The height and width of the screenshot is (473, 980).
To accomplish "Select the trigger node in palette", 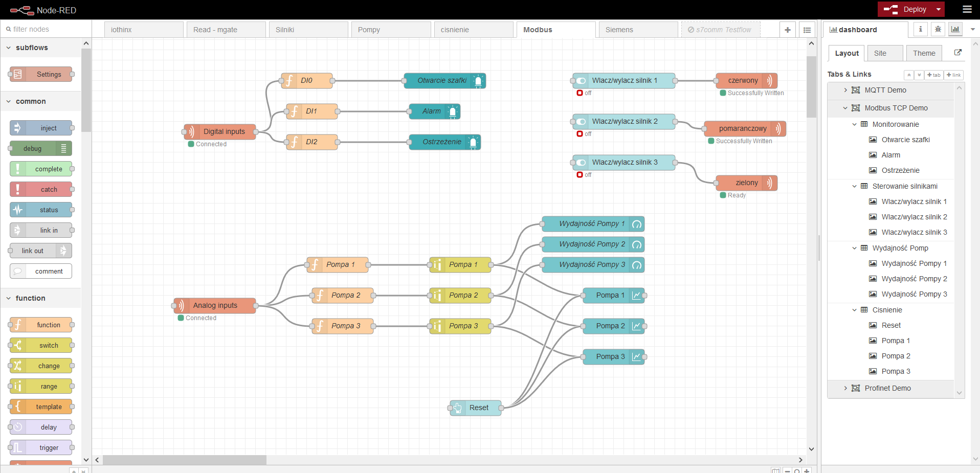I will pos(41,447).
